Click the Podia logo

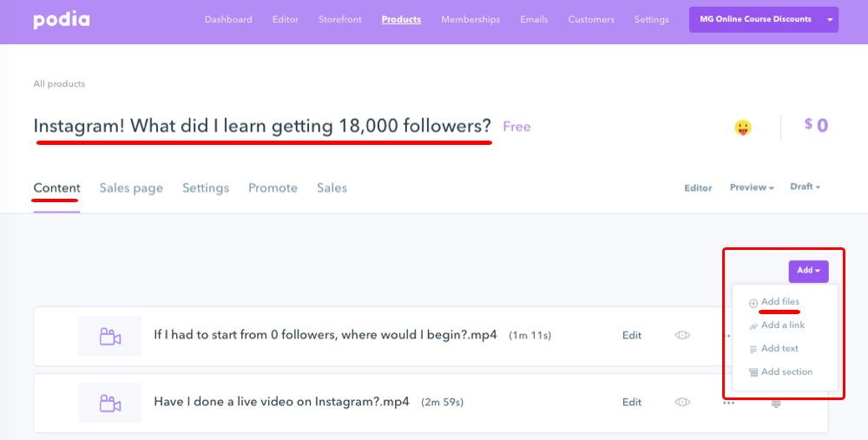pyautogui.click(x=62, y=19)
